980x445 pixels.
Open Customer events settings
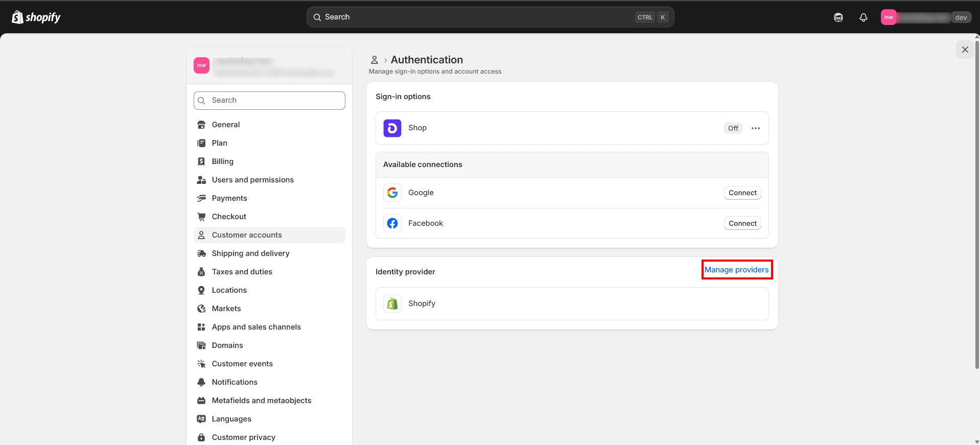click(269, 364)
